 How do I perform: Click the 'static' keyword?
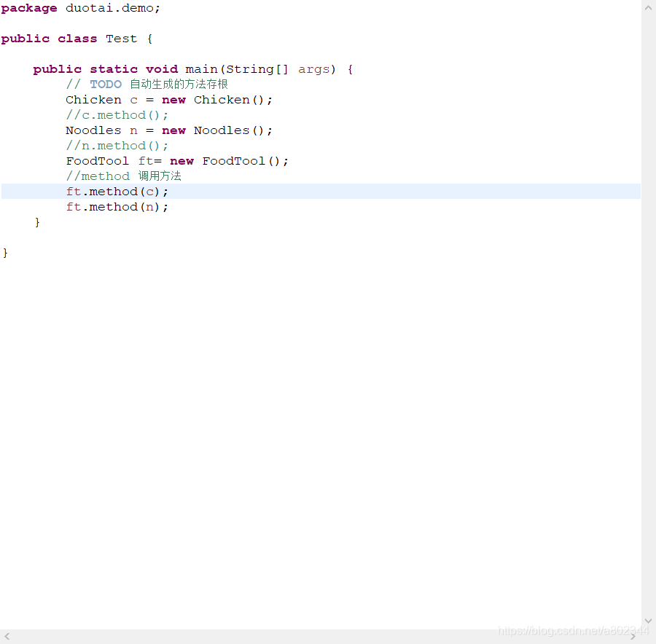114,69
